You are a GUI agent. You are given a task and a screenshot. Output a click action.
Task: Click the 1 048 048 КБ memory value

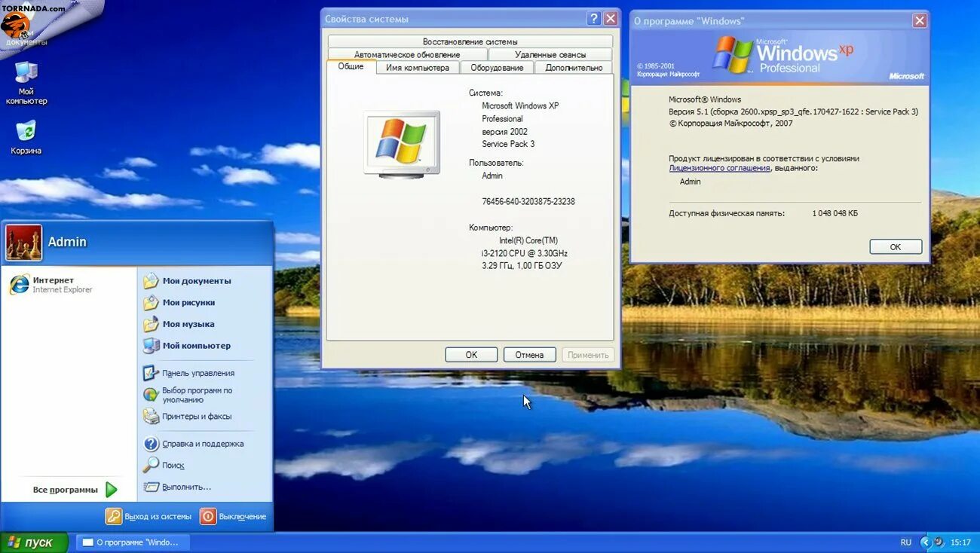[835, 213]
